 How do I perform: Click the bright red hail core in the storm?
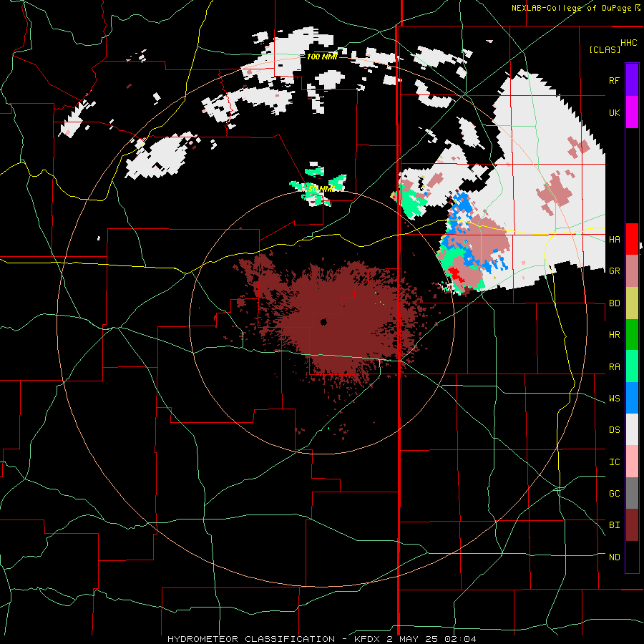[x=456, y=274]
